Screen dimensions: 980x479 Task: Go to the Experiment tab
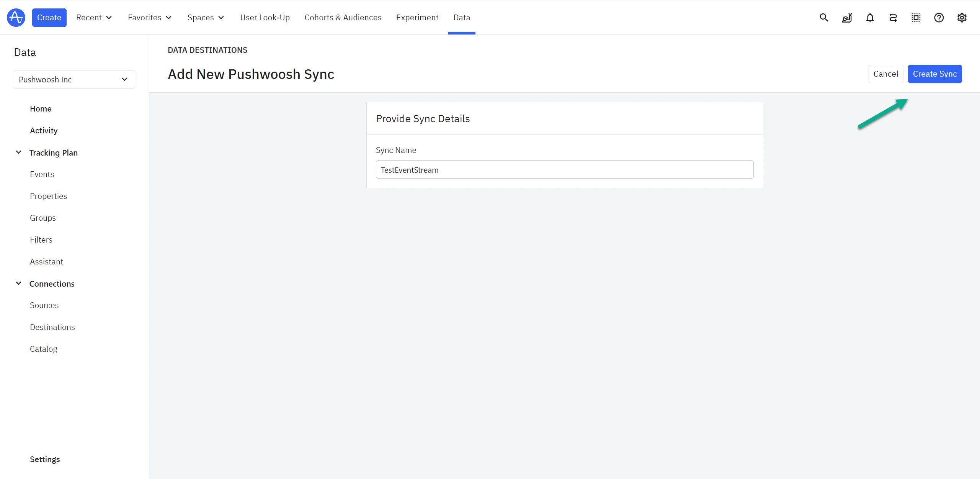tap(417, 18)
